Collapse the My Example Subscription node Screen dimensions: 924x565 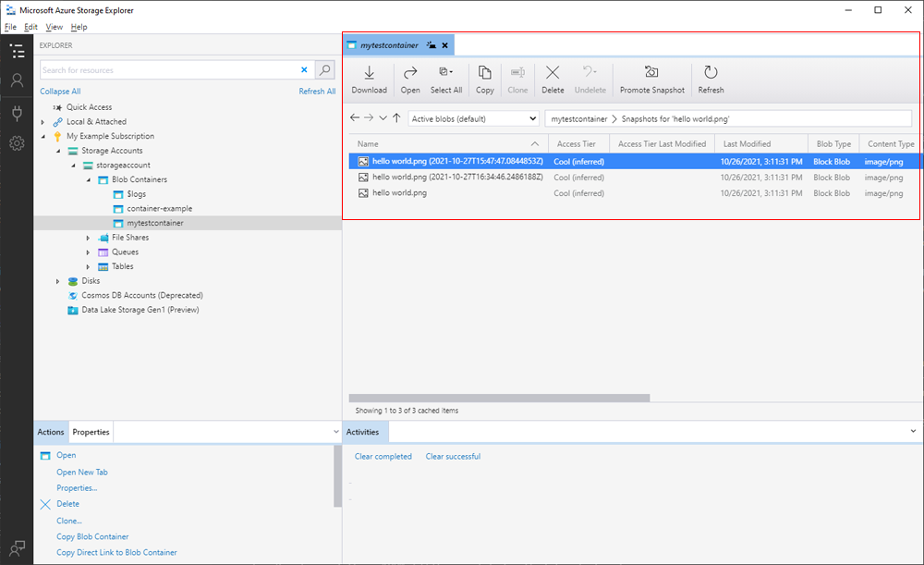(x=43, y=136)
